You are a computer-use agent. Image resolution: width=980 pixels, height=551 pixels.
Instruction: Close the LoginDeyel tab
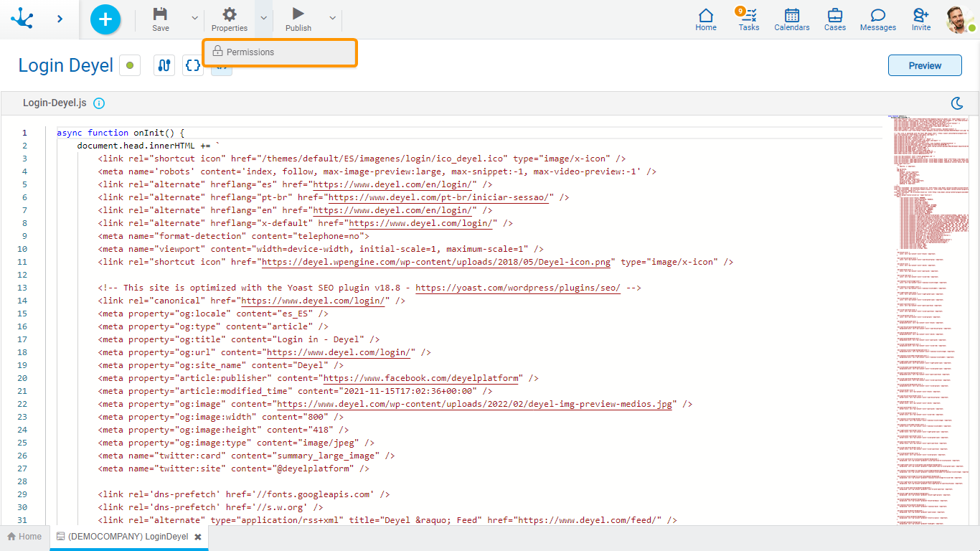click(198, 537)
